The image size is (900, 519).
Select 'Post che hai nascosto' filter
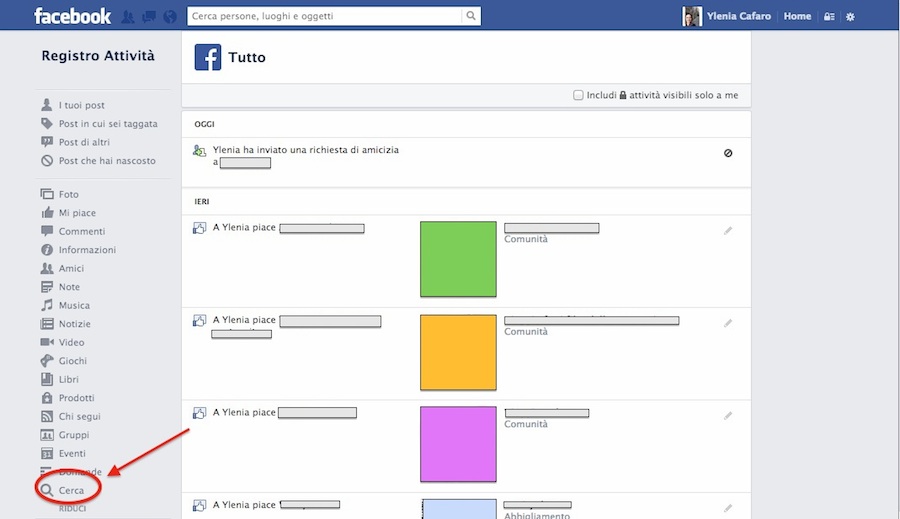107,161
